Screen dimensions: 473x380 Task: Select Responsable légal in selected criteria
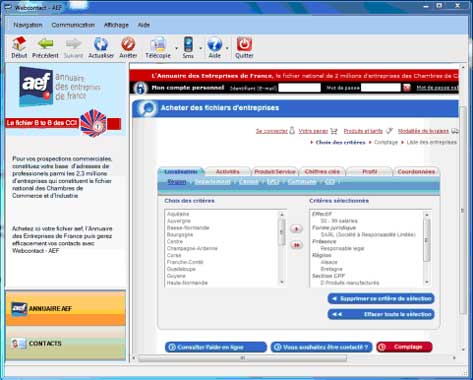click(342, 248)
